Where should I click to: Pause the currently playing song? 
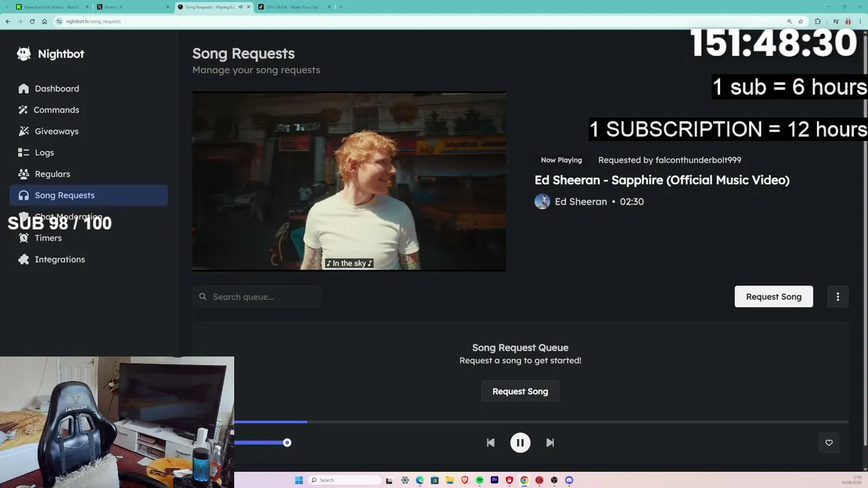point(520,443)
